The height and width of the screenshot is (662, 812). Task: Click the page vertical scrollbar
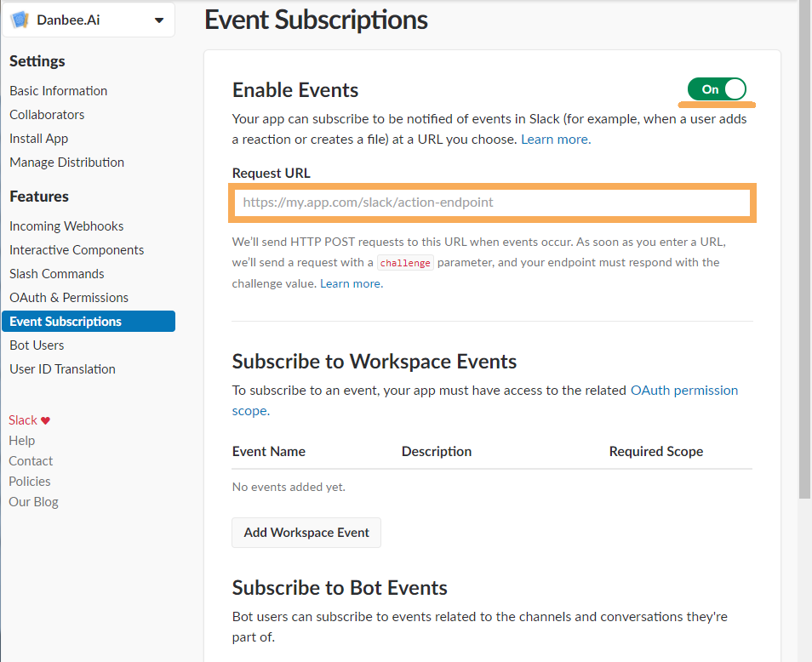point(804,248)
